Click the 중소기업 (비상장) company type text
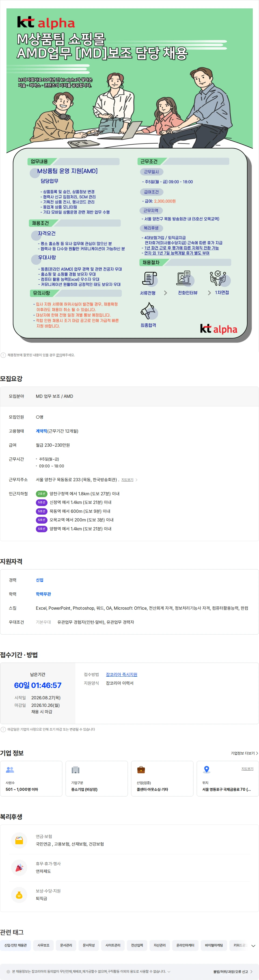The image size is (259, 980). point(84,789)
